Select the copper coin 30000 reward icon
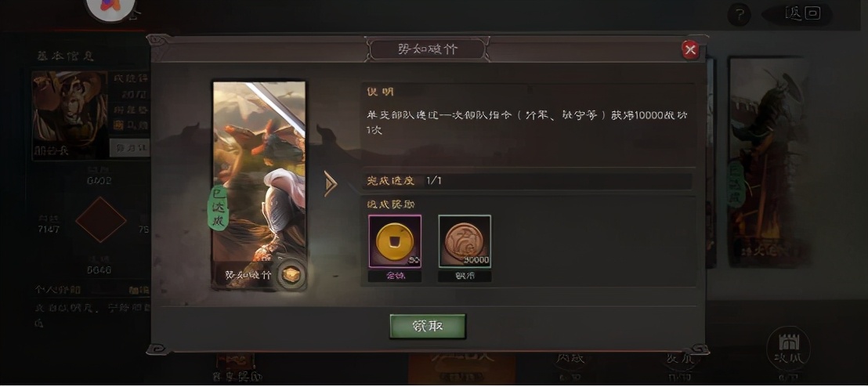 click(x=465, y=242)
